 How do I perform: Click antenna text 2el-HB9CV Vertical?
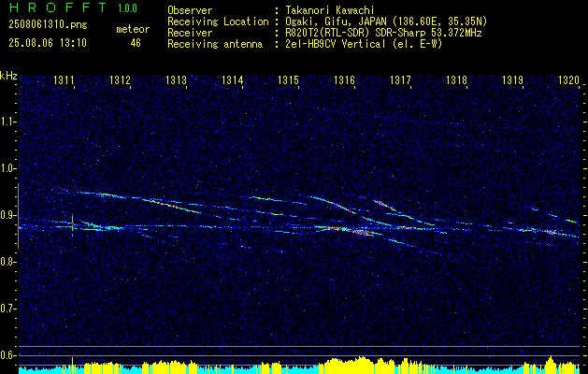336,44
